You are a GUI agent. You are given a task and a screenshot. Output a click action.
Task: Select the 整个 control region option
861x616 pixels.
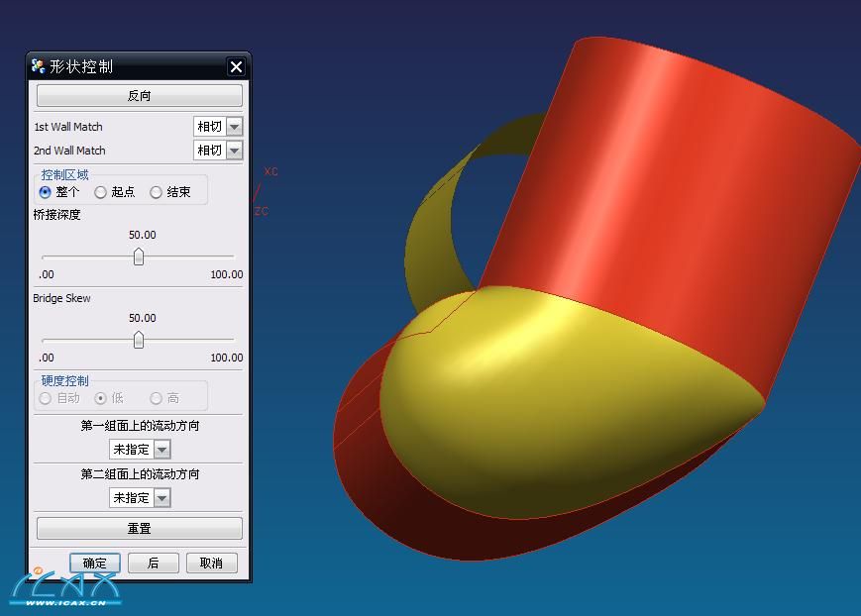click(46, 192)
